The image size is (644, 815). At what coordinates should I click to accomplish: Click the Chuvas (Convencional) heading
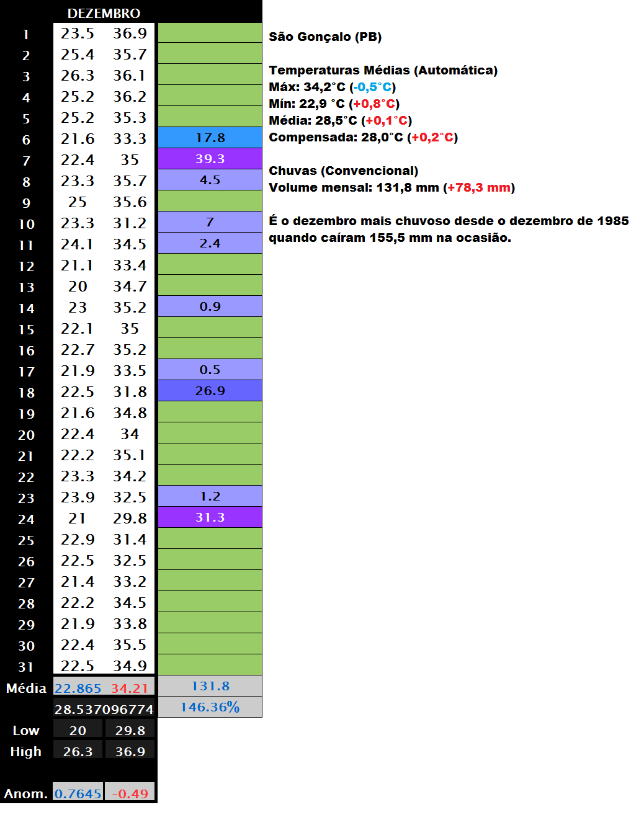[343, 171]
